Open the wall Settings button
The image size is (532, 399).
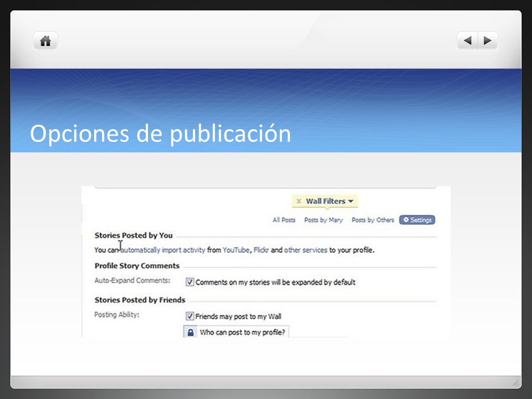(x=417, y=220)
